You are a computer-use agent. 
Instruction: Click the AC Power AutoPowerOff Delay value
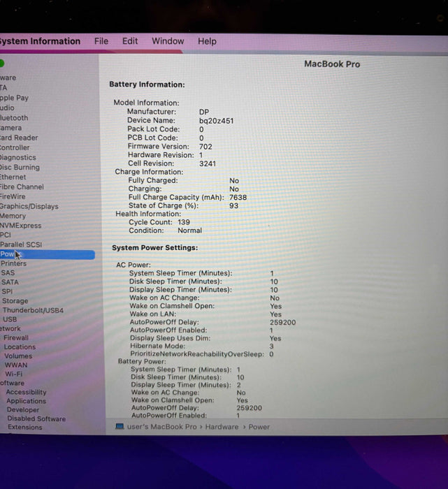click(282, 322)
